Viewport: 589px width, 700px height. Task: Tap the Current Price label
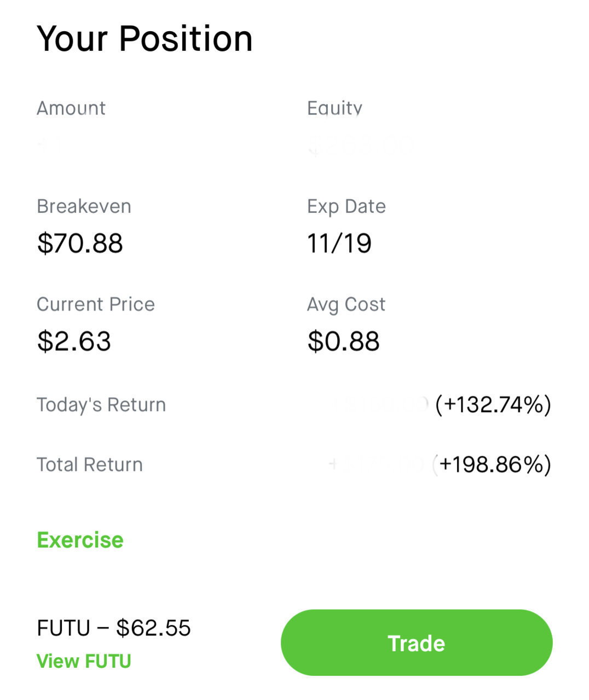(96, 304)
